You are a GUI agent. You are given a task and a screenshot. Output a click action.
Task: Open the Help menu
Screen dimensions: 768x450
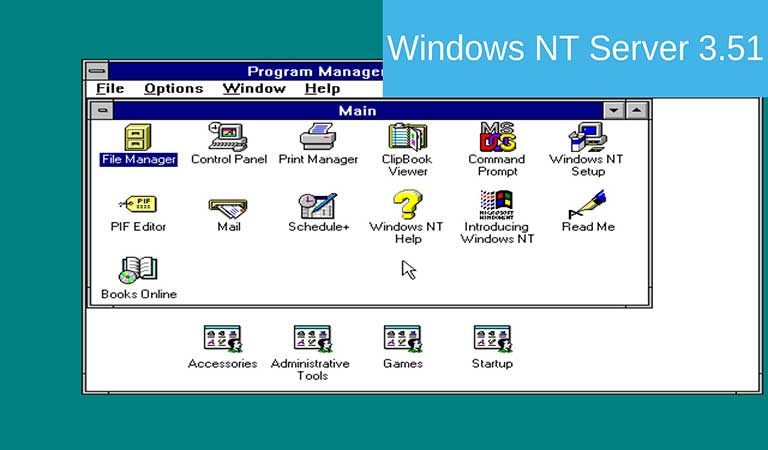point(322,89)
